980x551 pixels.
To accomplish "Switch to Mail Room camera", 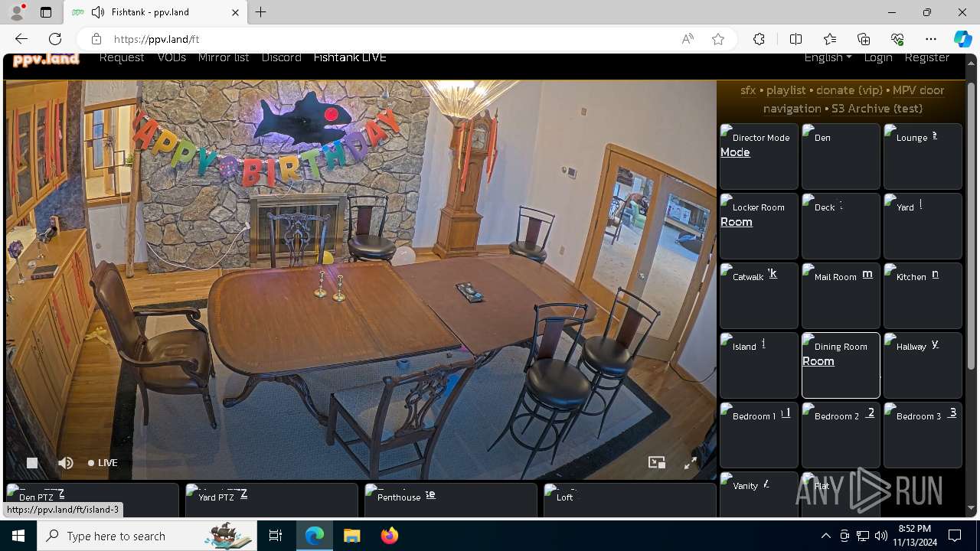I will coord(841,295).
